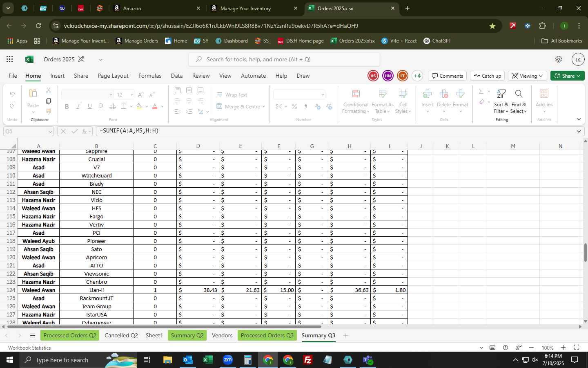This screenshot has height=368, width=588.
Task: Bookmark this page with the star icon
Action: point(492,26)
